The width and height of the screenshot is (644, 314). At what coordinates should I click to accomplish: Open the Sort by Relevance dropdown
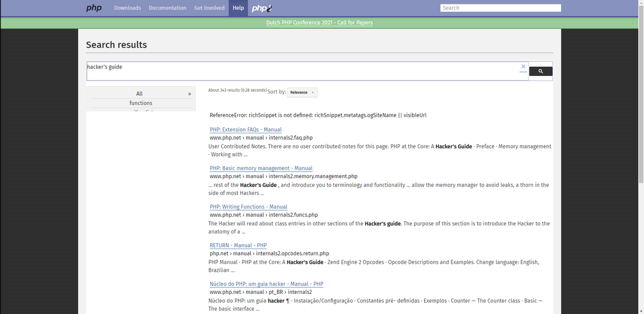tap(302, 93)
